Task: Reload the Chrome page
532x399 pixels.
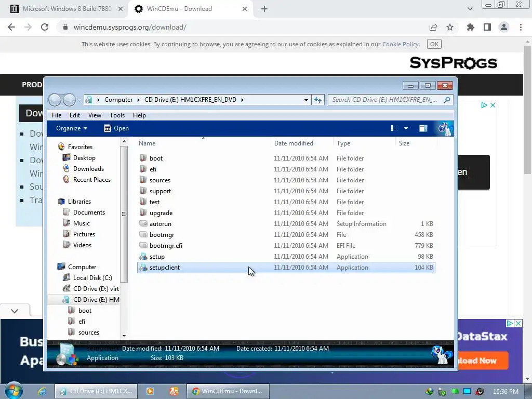Action: [x=45, y=27]
